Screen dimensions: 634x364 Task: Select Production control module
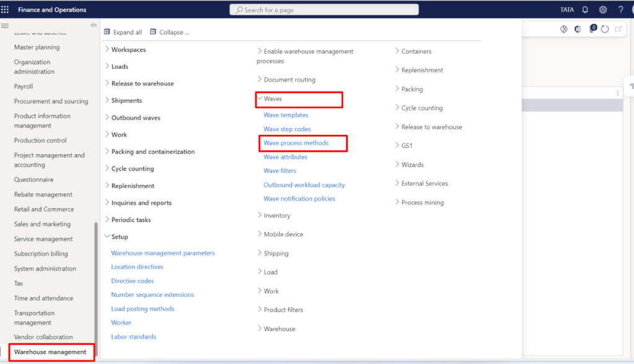point(40,141)
